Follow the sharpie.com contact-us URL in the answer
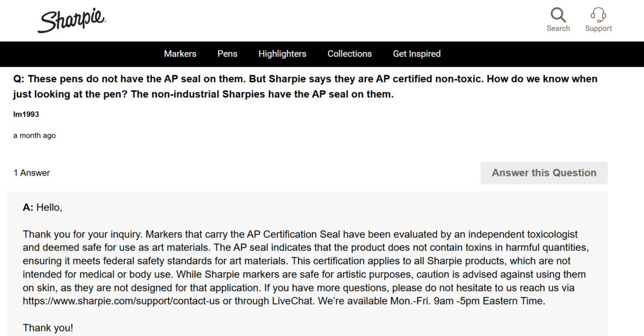 121,301
